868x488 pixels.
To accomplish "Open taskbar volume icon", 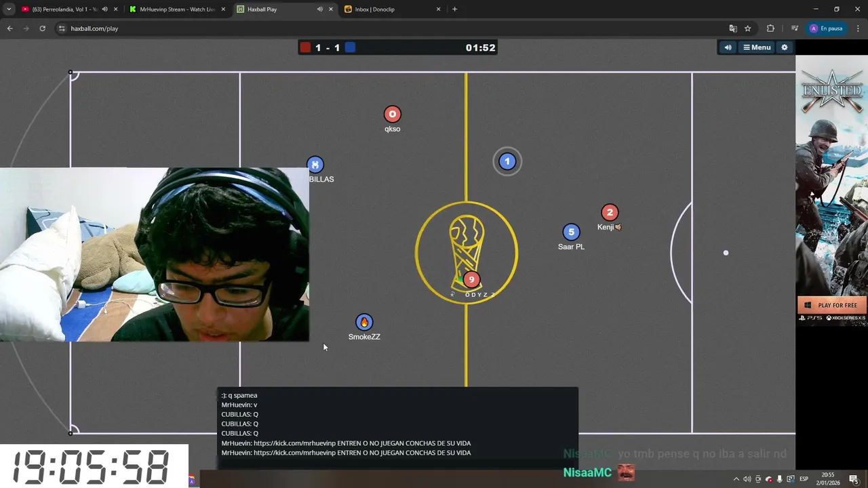I will pyautogui.click(x=747, y=479).
